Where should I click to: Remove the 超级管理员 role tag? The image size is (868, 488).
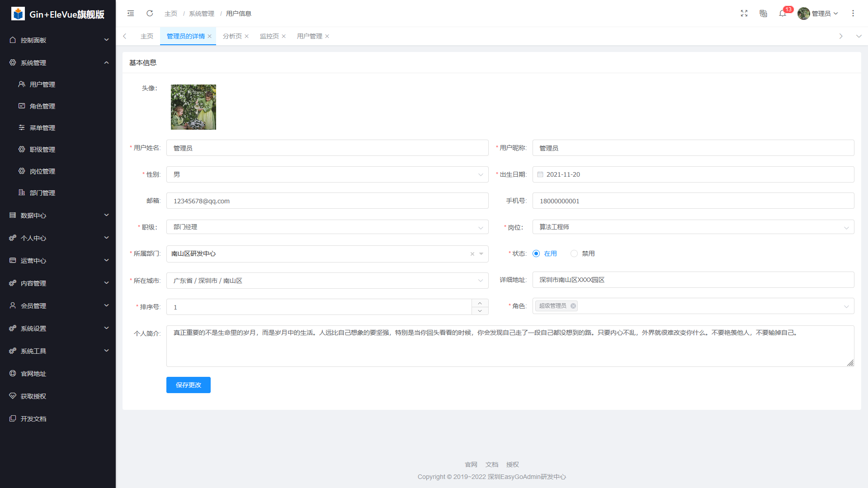[x=573, y=306]
